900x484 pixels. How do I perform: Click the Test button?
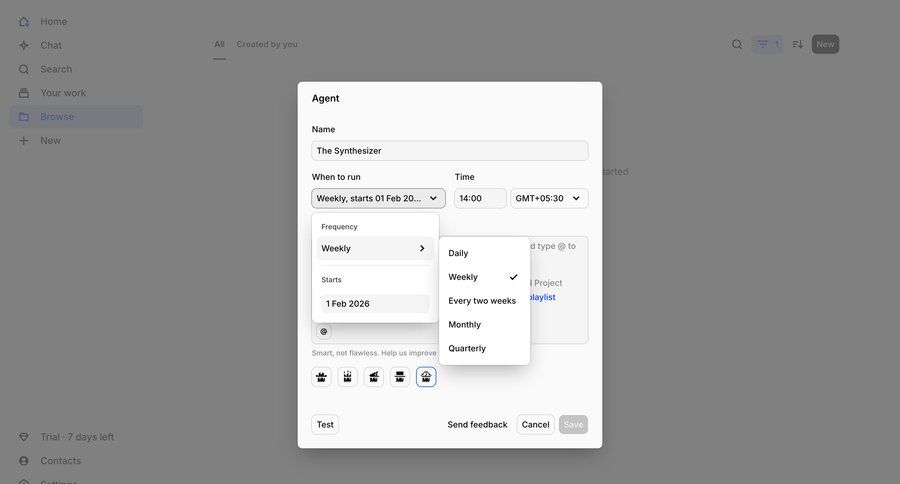pos(325,424)
